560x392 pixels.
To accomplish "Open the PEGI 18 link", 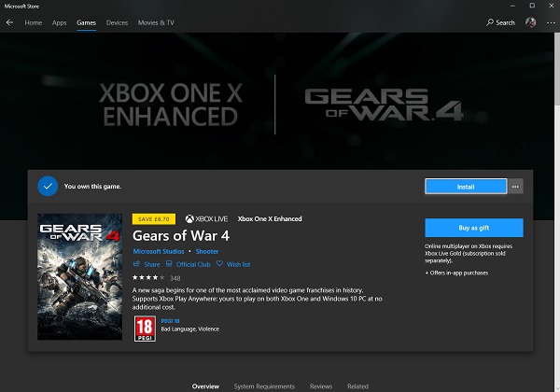I will pos(171,321).
